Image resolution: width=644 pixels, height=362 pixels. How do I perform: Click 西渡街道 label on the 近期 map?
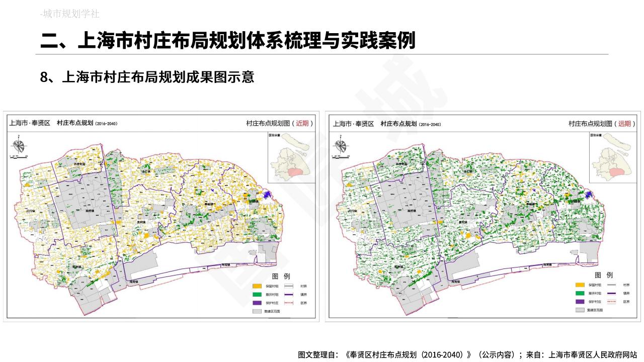pyautogui.click(x=79, y=164)
